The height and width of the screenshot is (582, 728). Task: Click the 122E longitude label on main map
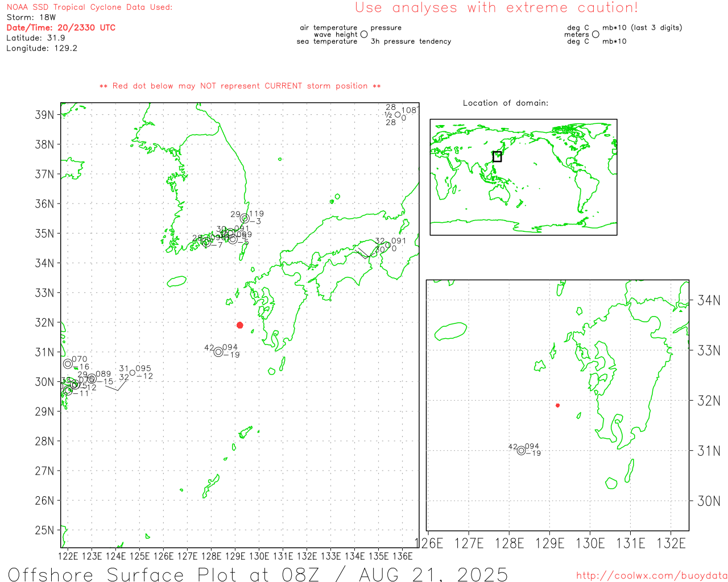pos(68,556)
